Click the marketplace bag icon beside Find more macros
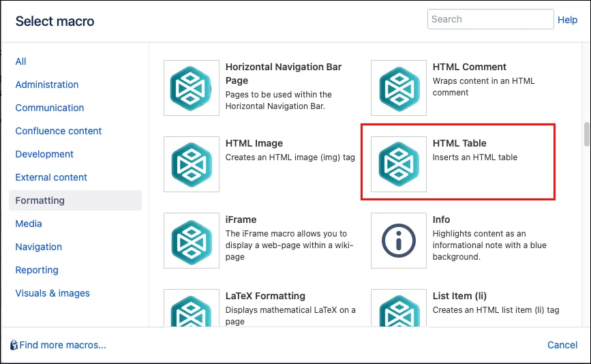 [14, 345]
